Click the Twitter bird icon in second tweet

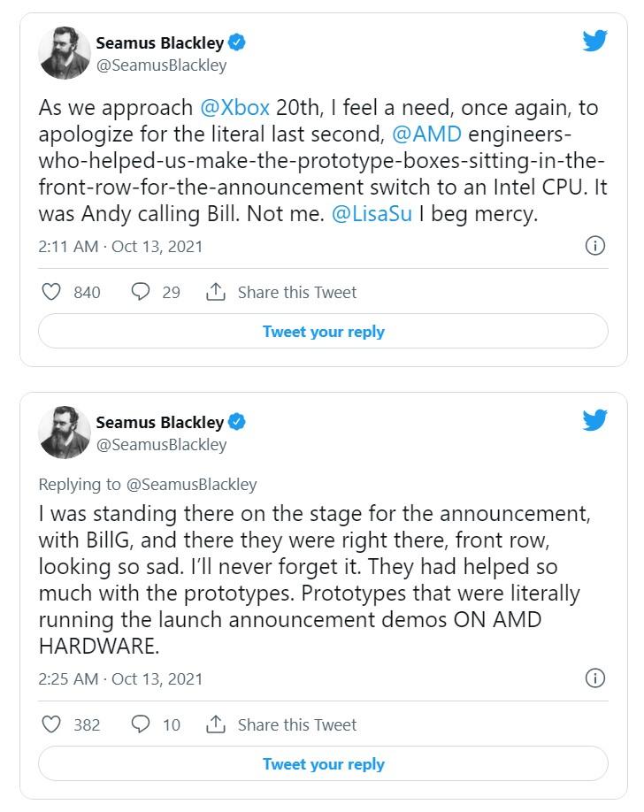(x=594, y=420)
